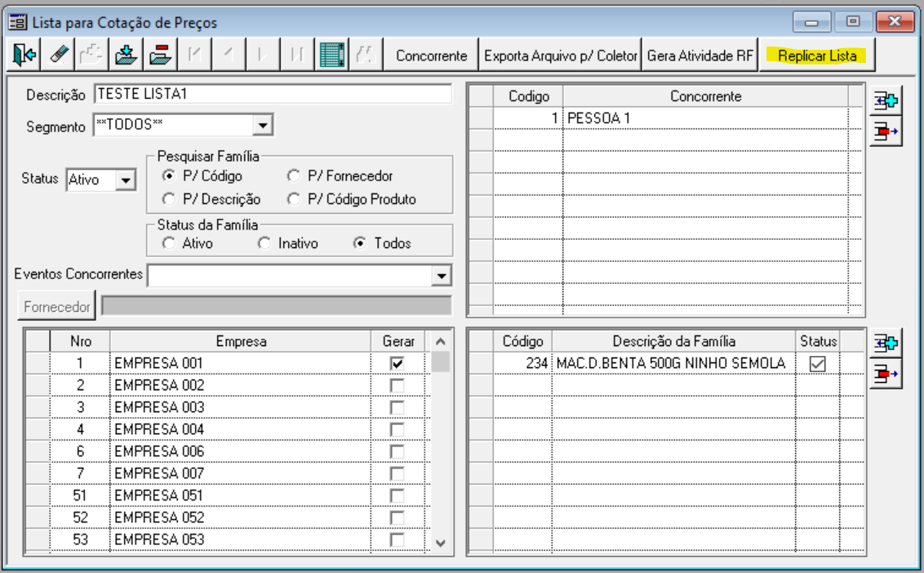The height and width of the screenshot is (573, 924).
Task: Check Gerar for EMPRESA 004
Action: [398, 429]
